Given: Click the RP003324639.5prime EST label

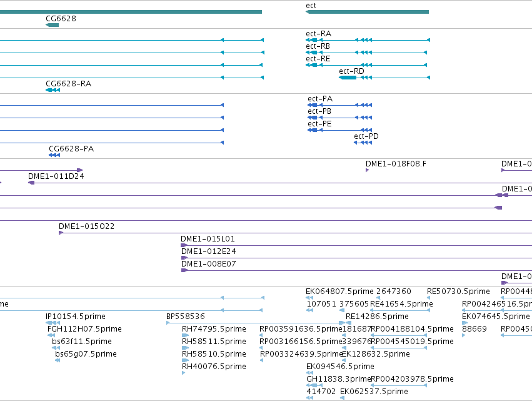Looking at the screenshot, I should (301, 354).
